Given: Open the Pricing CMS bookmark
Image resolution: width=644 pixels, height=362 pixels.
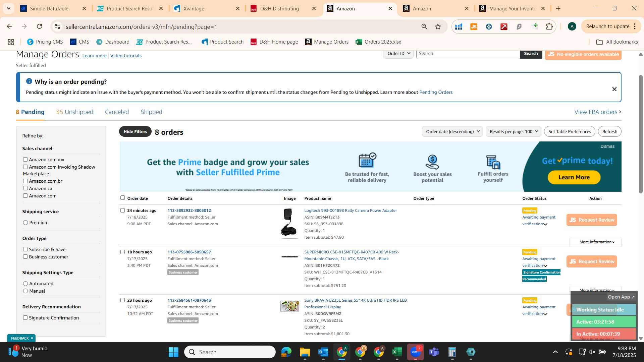Looking at the screenshot, I should pos(45,42).
